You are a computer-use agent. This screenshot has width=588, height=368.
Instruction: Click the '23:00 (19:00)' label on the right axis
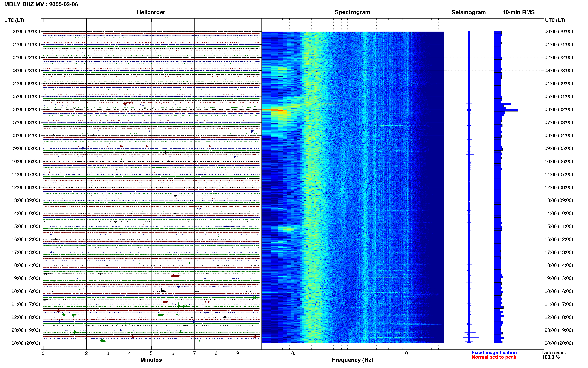(559, 330)
